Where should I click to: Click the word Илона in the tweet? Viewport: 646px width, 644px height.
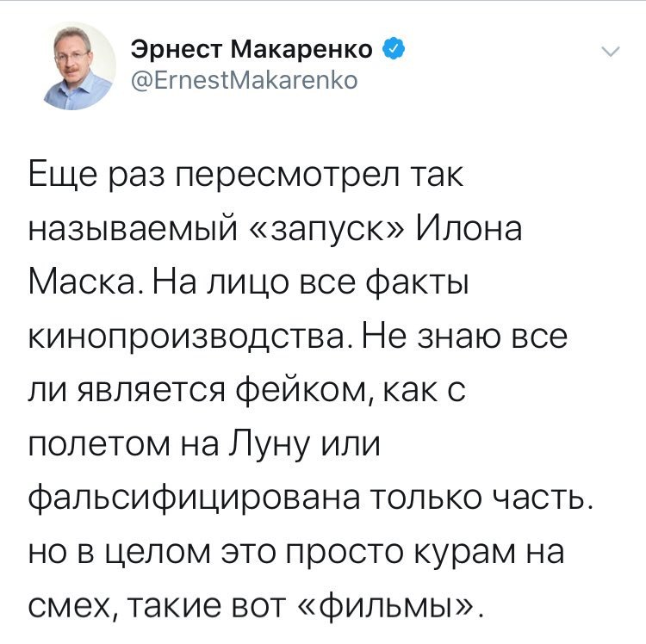pyautogui.click(x=469, y=227)
